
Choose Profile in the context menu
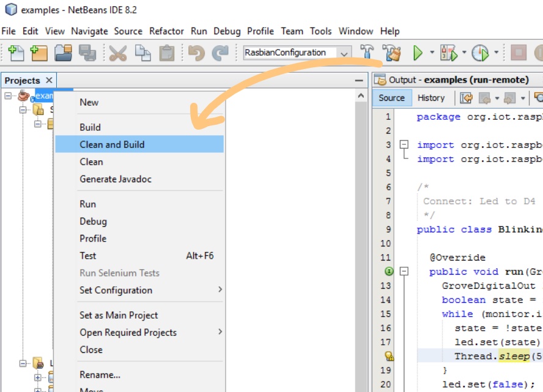click(x=139, y=239)
